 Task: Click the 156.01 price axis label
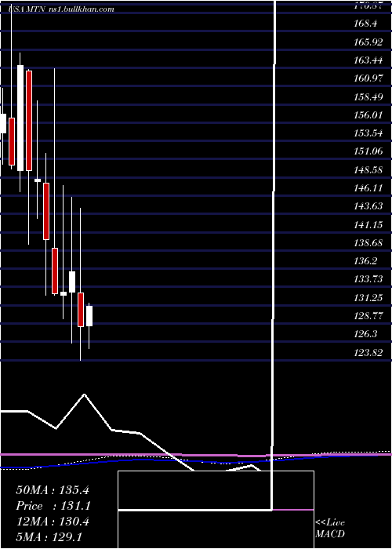[368, 115]
